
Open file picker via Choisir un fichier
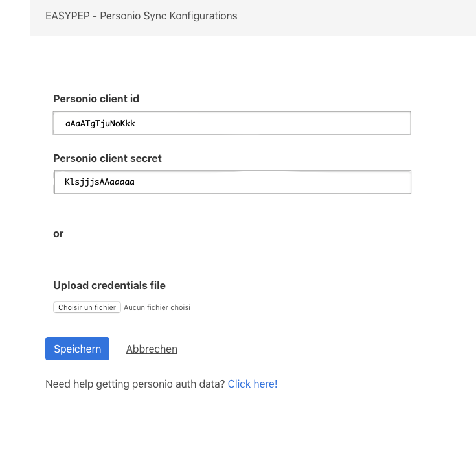click(87, 307)
